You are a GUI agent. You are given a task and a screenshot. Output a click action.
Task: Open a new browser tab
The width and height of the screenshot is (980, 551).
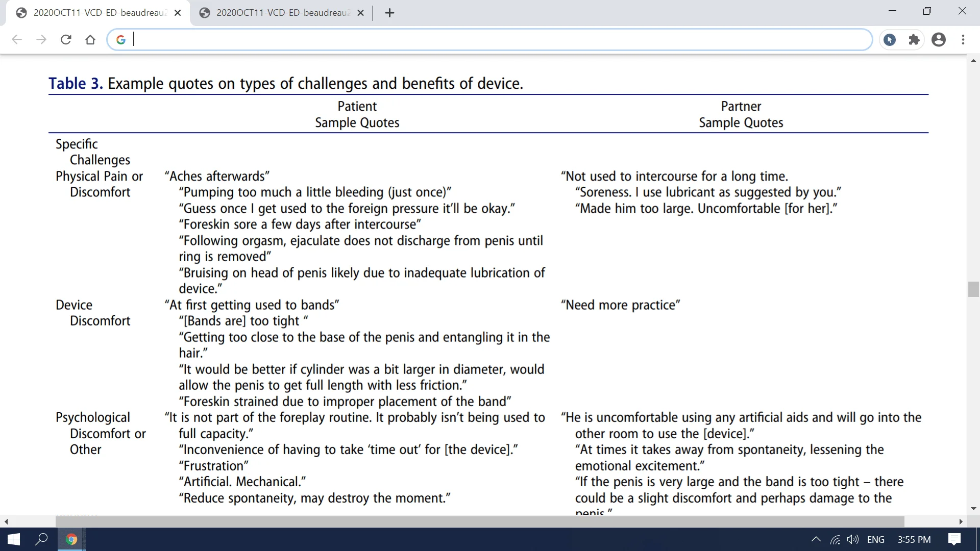389,13
